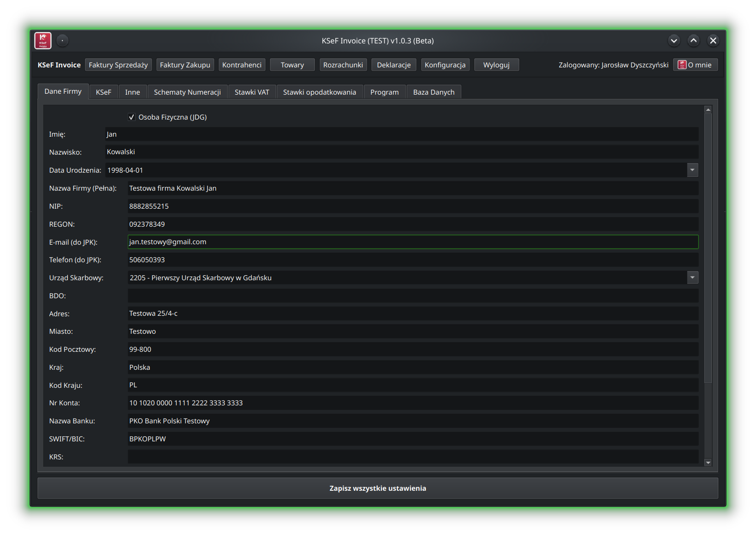Viewport: 756px width, 536px height.
Task: Click the title bar down-chevron minimize icon
Action: coord(674,41)
